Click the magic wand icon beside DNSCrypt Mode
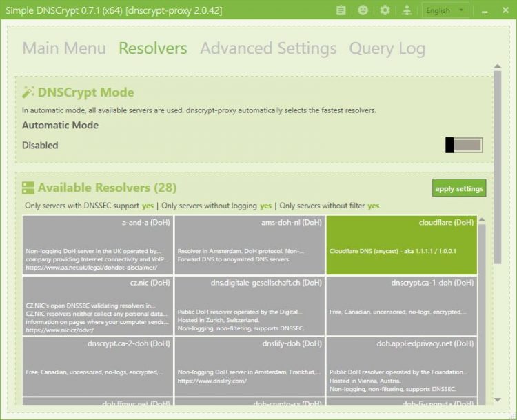517x420 pixels. pos(28,92)
